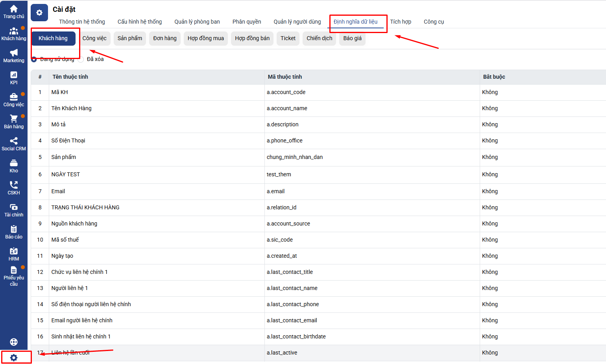Open the Báo cáo report icon
The height and width of the screenshot is (364, 606).
[14, 232]
